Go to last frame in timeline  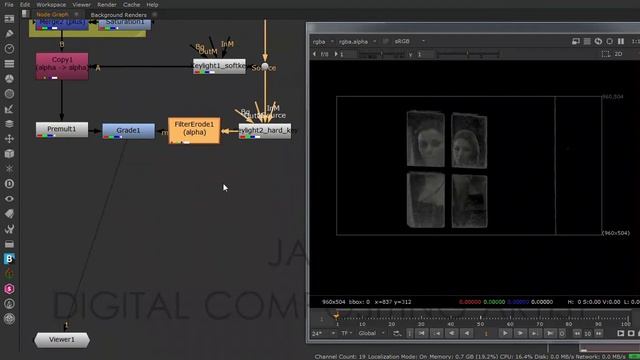click(x=550, y=333)
